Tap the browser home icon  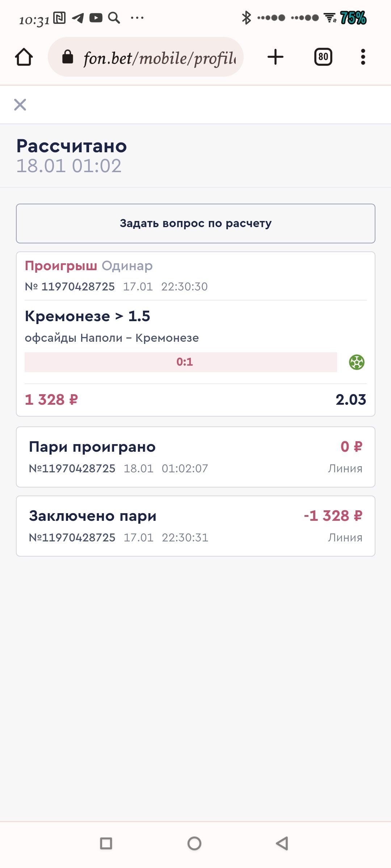pos(24,57)
